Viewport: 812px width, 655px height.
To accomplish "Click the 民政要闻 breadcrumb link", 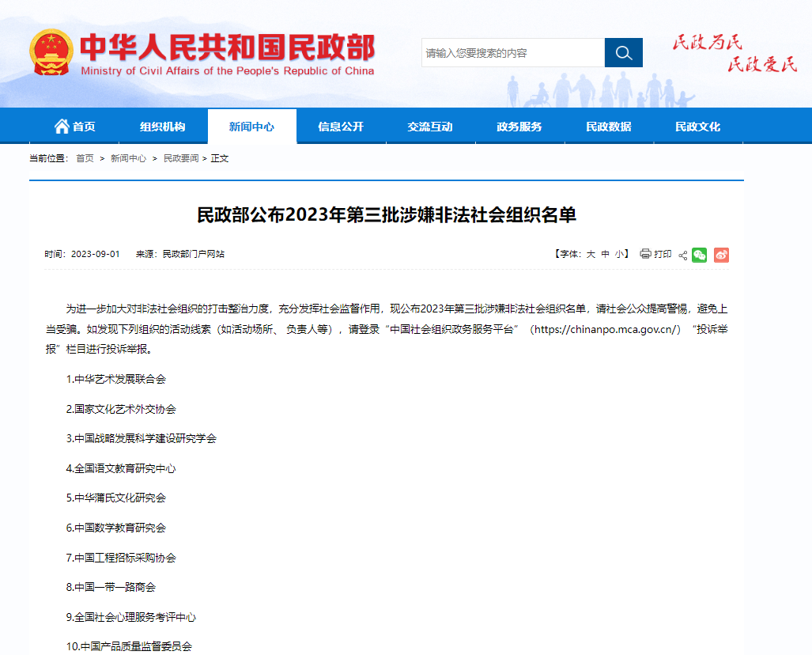I will 179,157.
